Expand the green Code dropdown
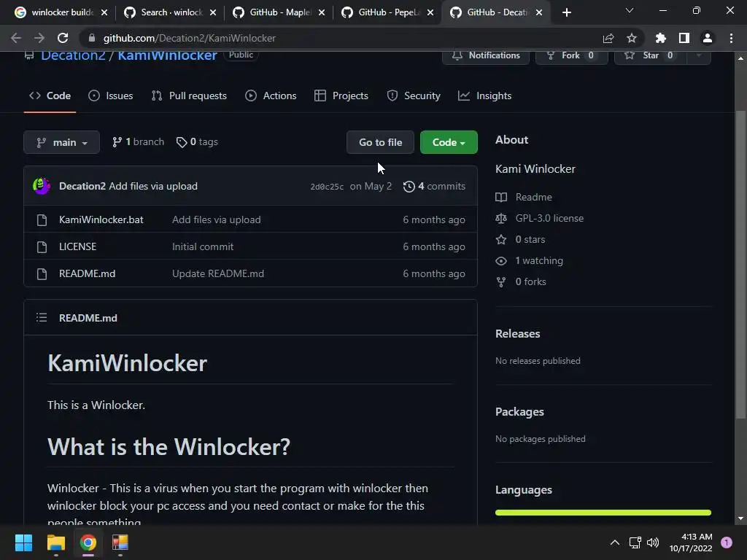The height and width of the screenshot is (560, 747). (449, 142)
